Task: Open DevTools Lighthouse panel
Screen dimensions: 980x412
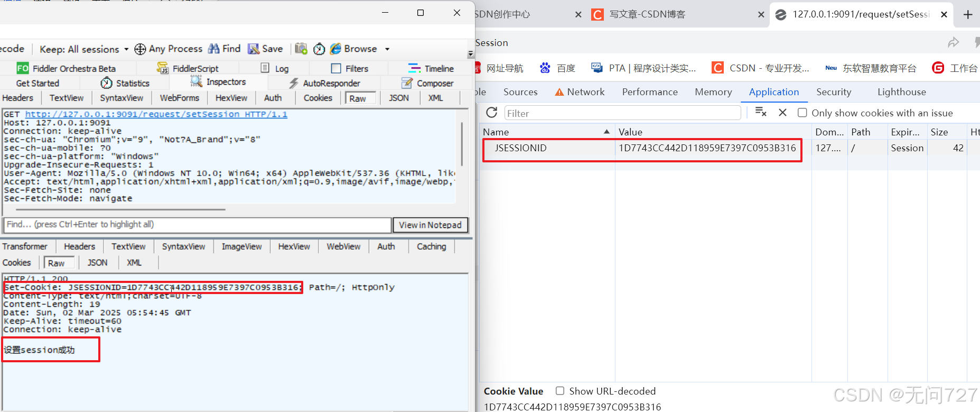Action: 902,92
